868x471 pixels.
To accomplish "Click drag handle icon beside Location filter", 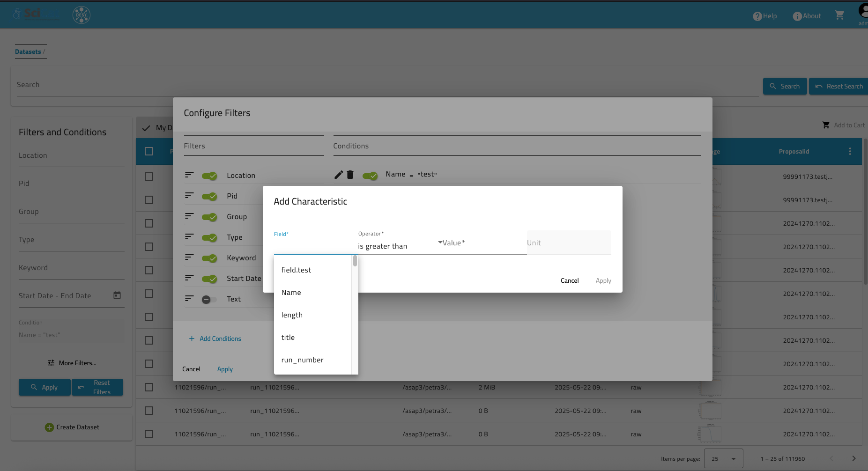I will point(189,175).
